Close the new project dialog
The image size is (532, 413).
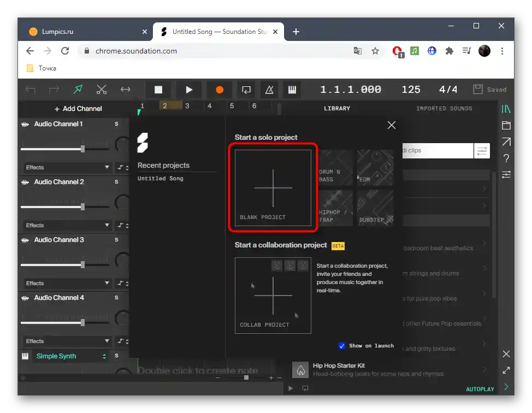pos(392,125)
